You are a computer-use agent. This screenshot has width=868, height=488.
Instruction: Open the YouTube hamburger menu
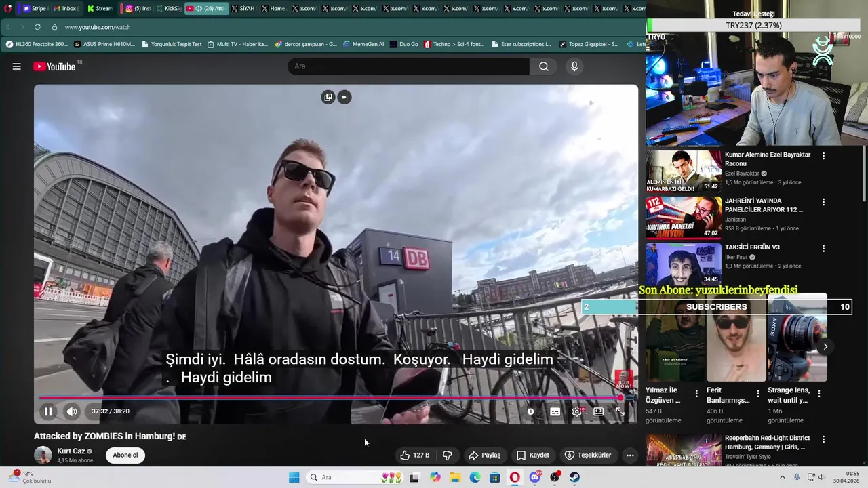point(17,66)
